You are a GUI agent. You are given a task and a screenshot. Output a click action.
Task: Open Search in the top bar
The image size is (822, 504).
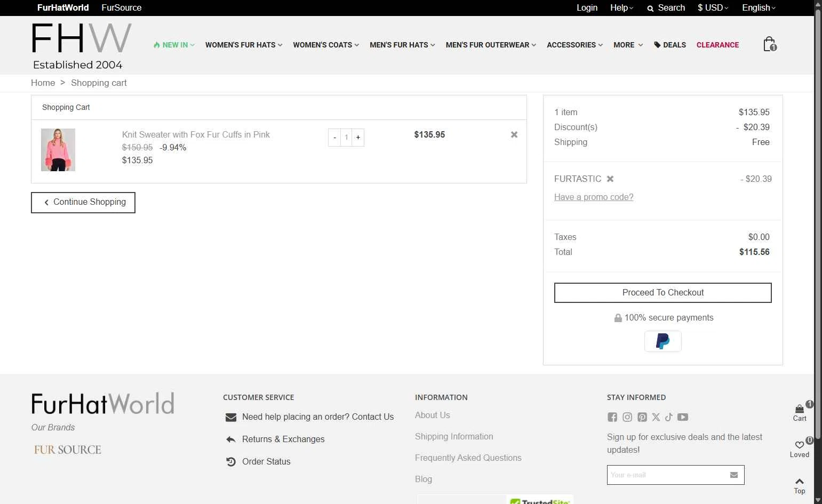(x=666, y=7)
